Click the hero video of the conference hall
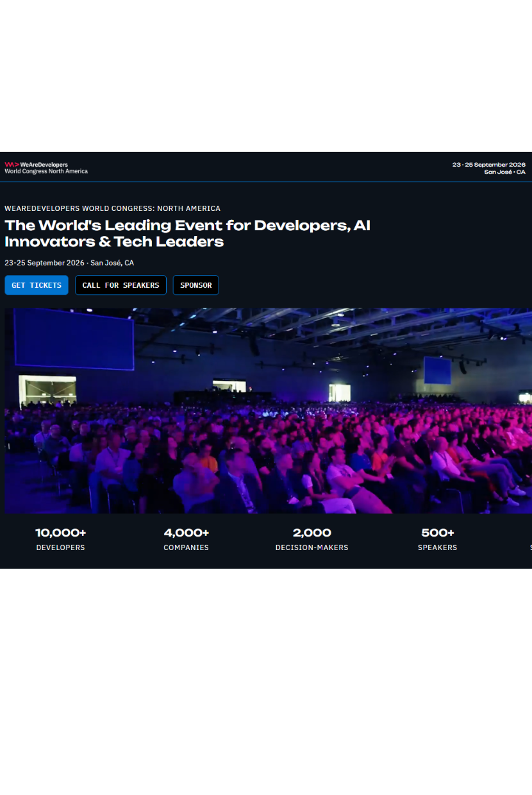532x795 pixels. (268, 410)
